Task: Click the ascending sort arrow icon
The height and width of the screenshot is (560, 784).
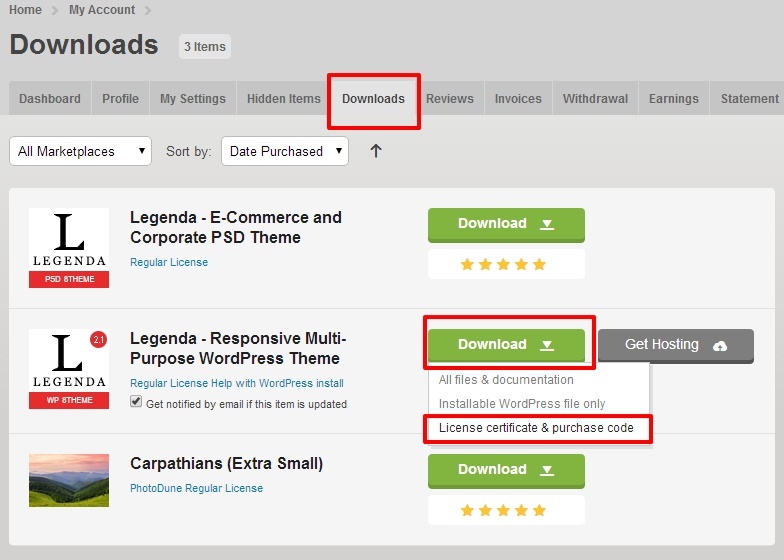Action: point(376,151)
